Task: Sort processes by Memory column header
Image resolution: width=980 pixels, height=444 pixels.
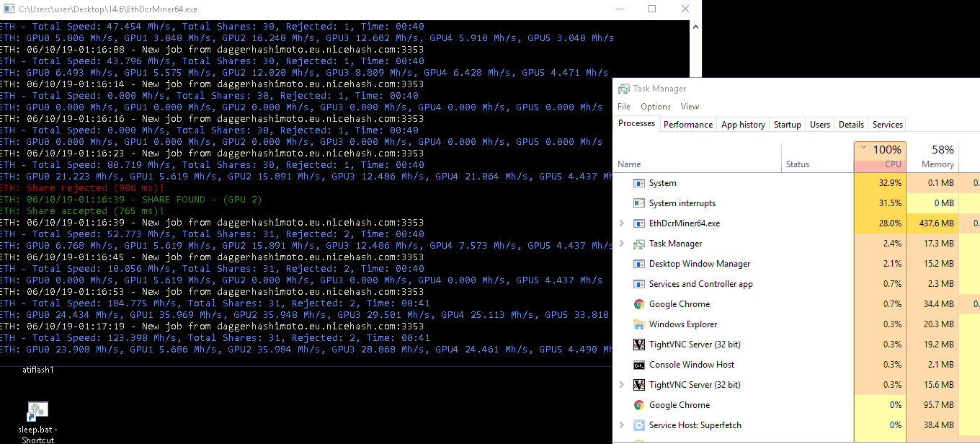Action: tap(933, 156)
